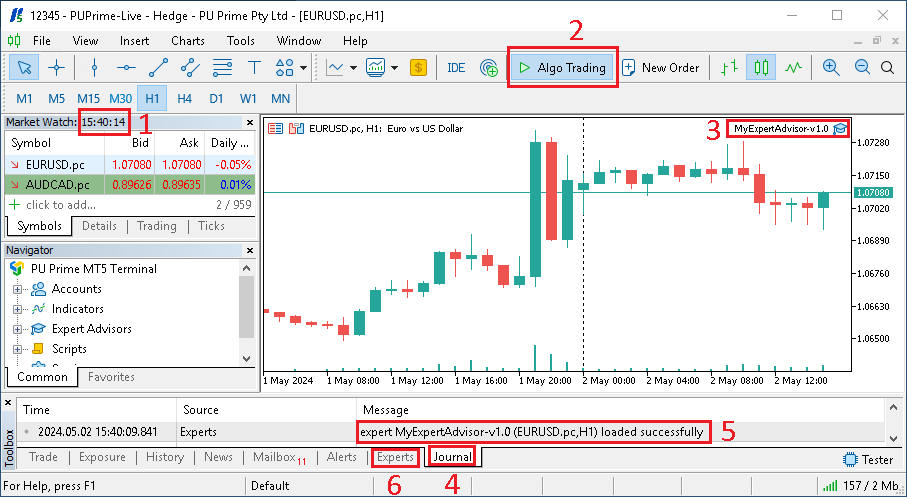Image resolution: width=907 pixels, height=497 pixels.
Task: Open the New Order dialog
Action: pos(661,68)
